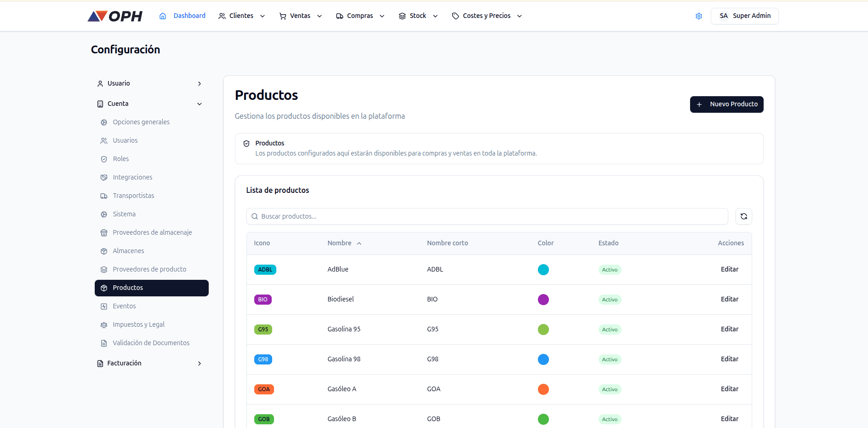Click inside the Buscar productos input field
The image size is (868, 428).
(x=460, y=216)
